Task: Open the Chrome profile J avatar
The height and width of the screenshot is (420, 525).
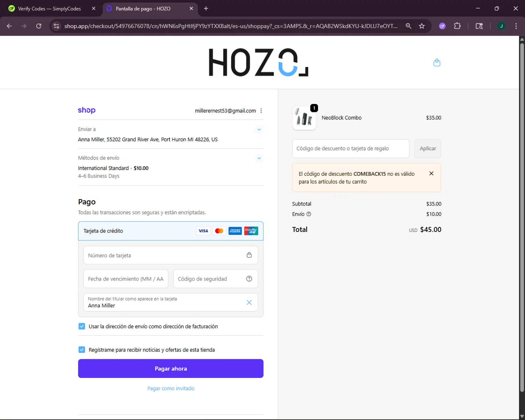Action: click(501, 26)
